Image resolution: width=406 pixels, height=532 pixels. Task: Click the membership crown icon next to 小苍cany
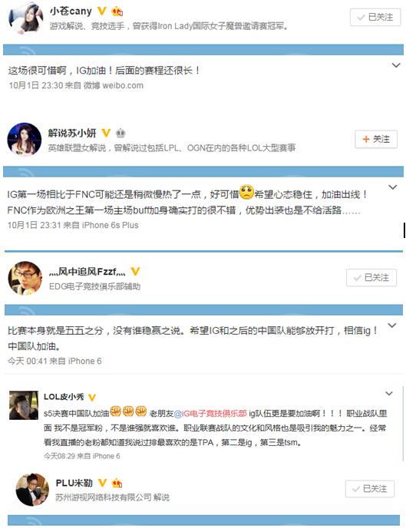coord(117,12)
